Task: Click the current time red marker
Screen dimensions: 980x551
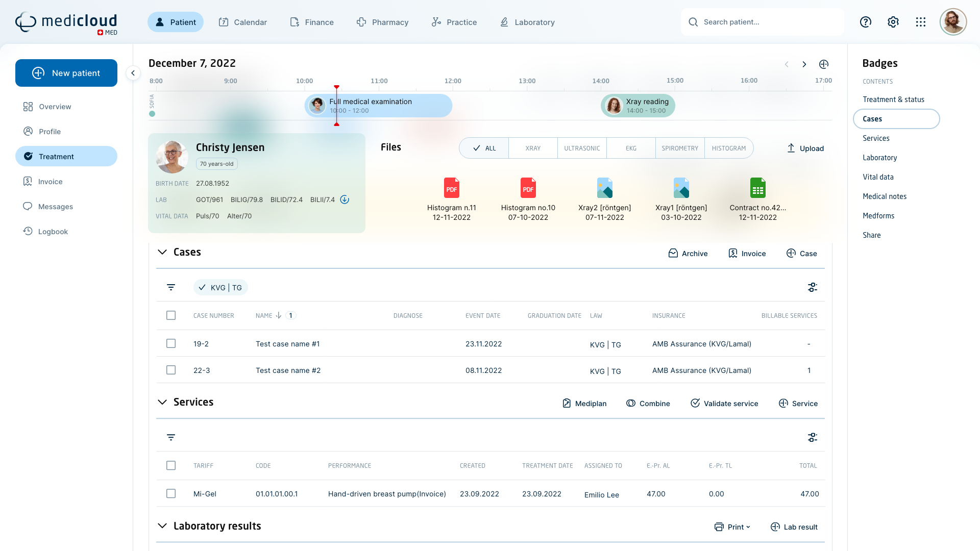Action: tap(336, 106)
